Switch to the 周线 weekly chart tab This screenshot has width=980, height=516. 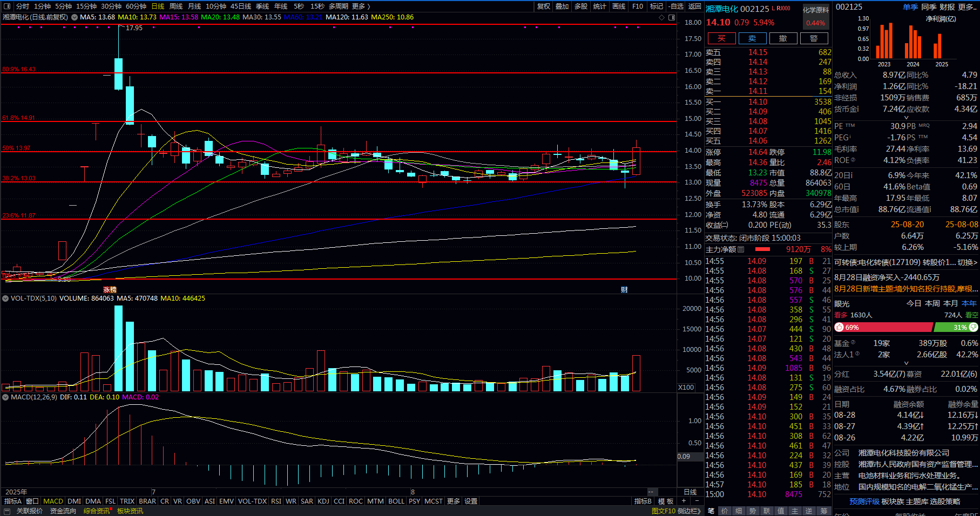(x=176, y=6)
